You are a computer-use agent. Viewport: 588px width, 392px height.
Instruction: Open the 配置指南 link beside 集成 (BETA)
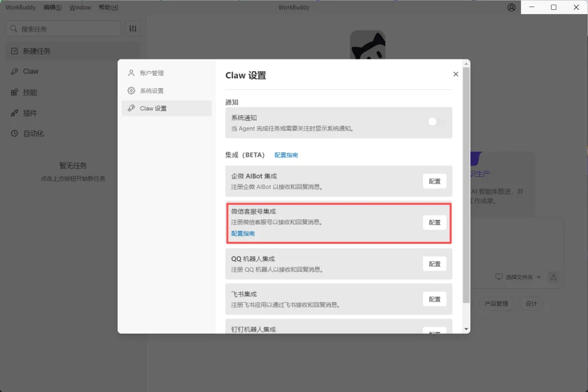click(x=286, y=155)
